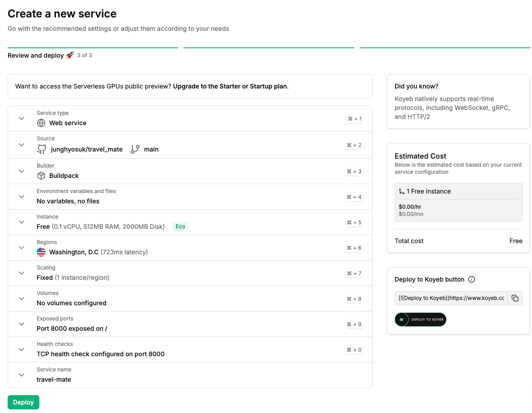532x413 pixels.
Task: Click the ⌘ + 7 shortcut badge
Action: tap(354, 274)
